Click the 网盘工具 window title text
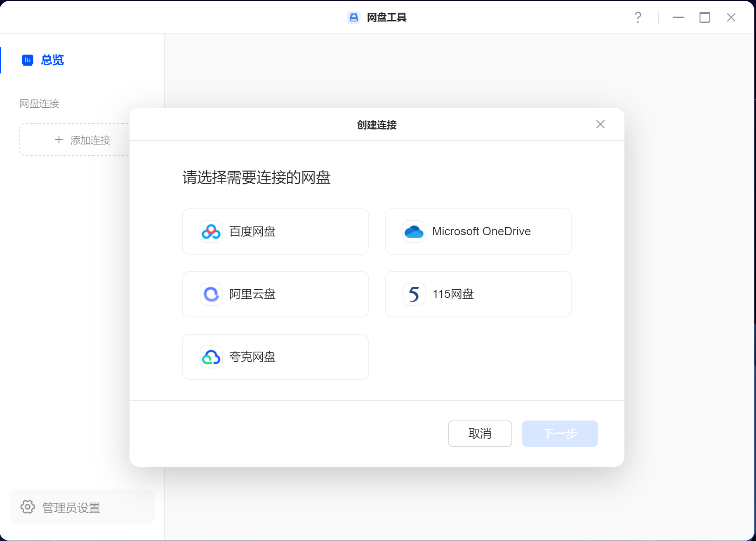This screenshot has width=756, height=541. 387,17
